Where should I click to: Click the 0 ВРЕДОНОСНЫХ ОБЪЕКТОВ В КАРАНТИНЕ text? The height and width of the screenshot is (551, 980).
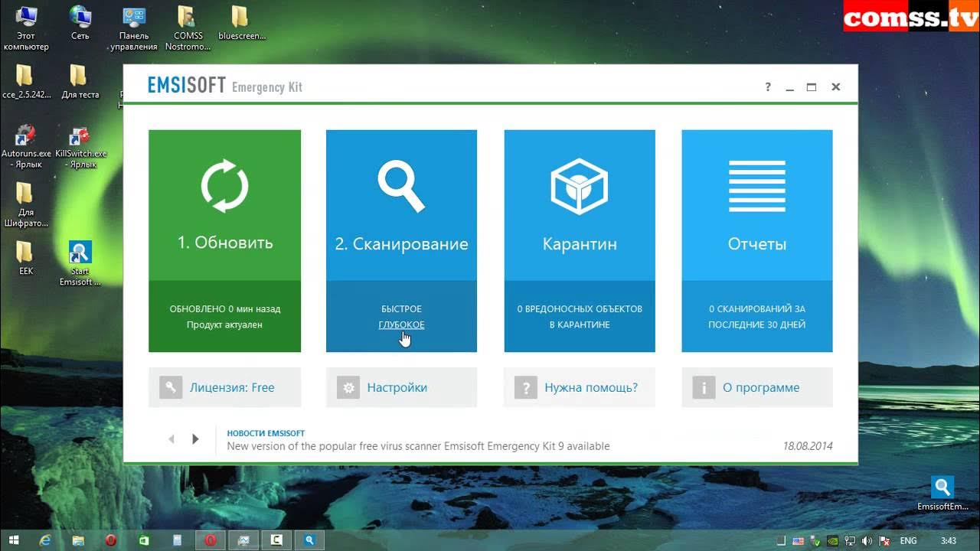pyautogui.click(x=580, y=317)
